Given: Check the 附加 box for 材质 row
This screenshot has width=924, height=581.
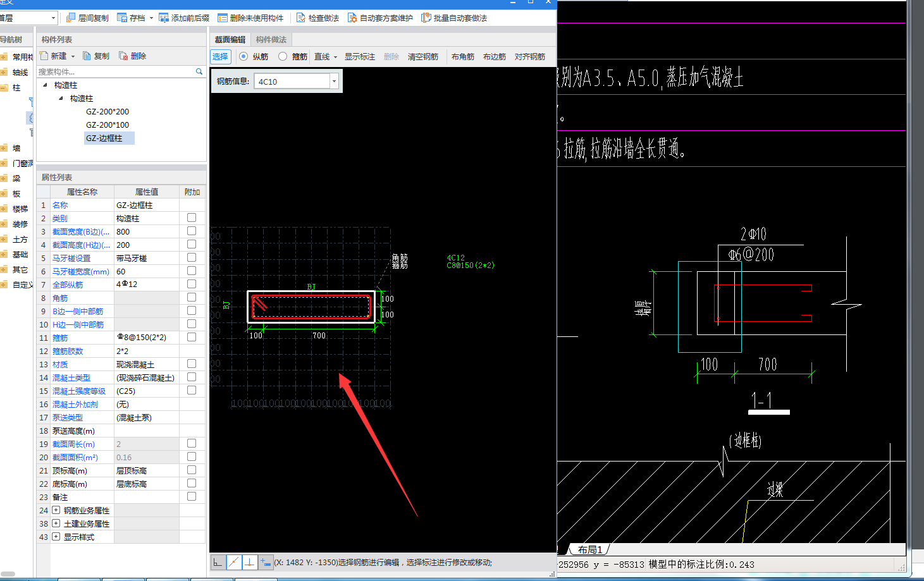Looking at the screenshot, I should [x=192, y=364].
